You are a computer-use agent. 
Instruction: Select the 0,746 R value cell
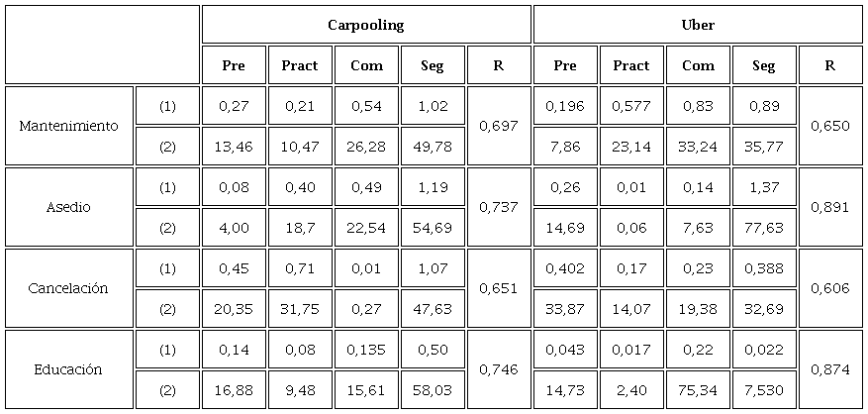(x=498, y=369)
